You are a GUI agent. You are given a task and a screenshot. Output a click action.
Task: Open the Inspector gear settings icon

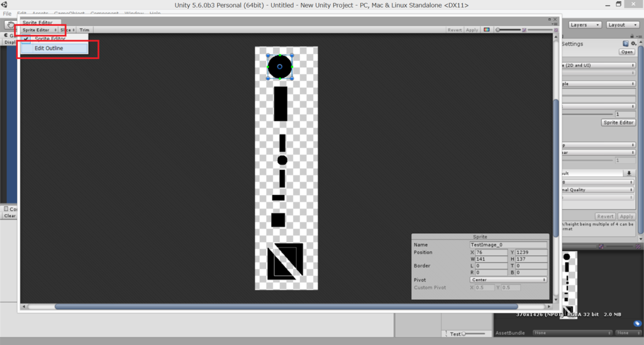(633, 43)
